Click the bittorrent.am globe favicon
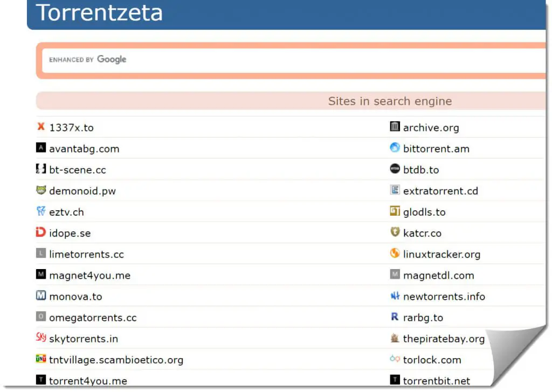The height and width of the screenshot is (392, 552). pyautogui.click(x=395, y=148)
